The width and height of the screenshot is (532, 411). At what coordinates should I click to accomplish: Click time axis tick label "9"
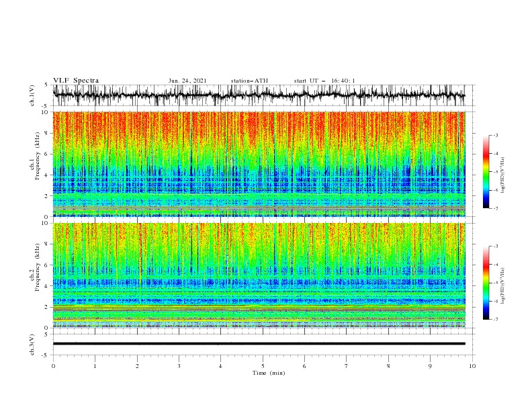click(430, 366)
